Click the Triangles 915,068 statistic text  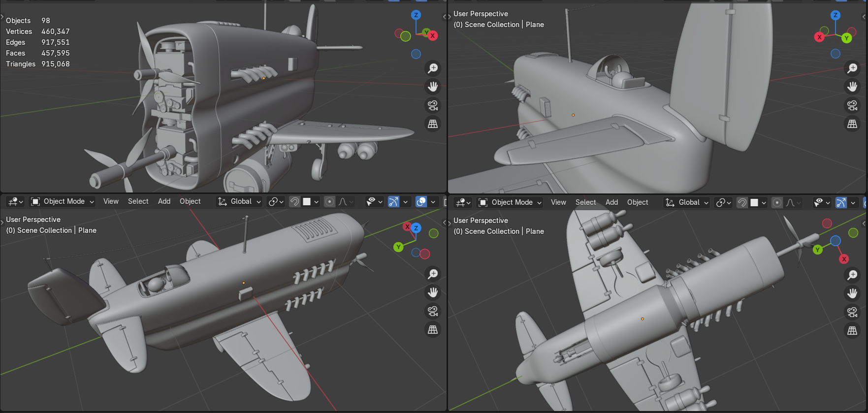38,64
